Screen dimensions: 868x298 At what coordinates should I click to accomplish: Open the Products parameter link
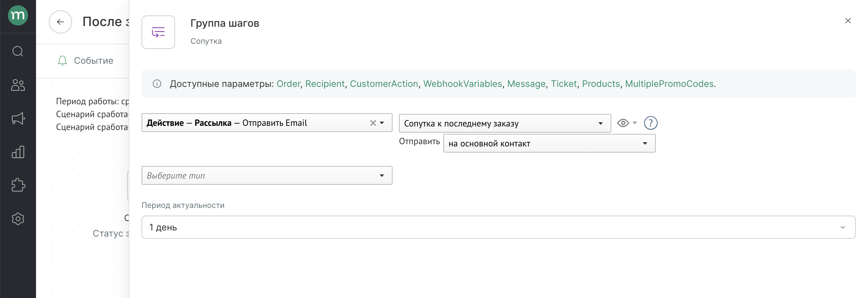click(601, 84)
